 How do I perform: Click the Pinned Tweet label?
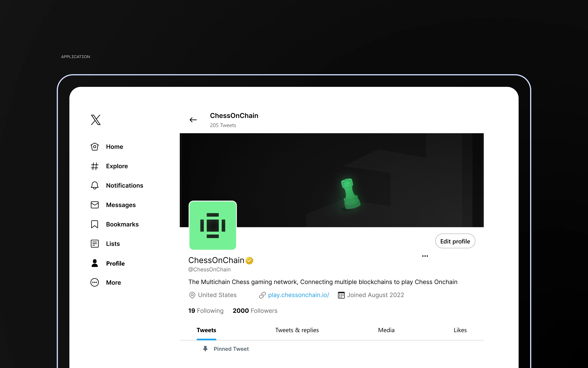[231, 349]
